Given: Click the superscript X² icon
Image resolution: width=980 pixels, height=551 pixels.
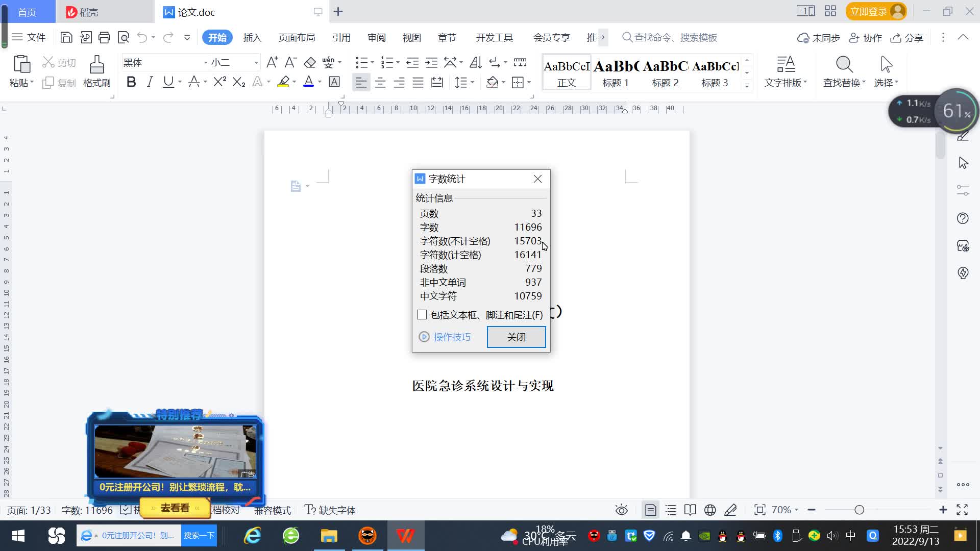Looking at the screenshot, I should [219, 82].
